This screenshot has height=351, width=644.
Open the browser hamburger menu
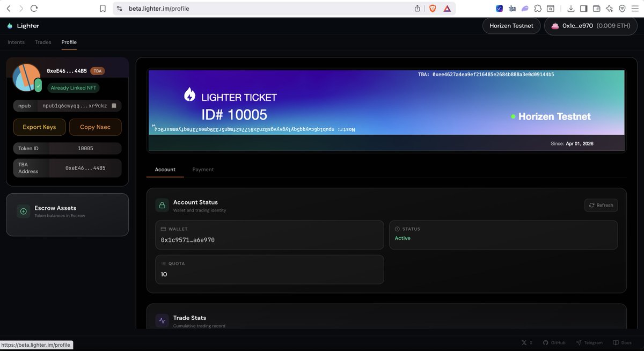pyautogui.click(x=635, y=9)
